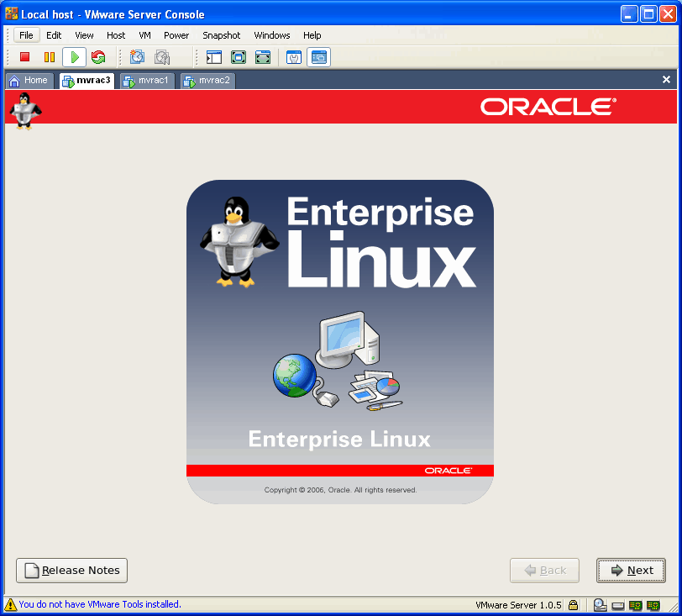682x616 pixels.
Task: Open the Power menu
Action: [x=176, y=35]
